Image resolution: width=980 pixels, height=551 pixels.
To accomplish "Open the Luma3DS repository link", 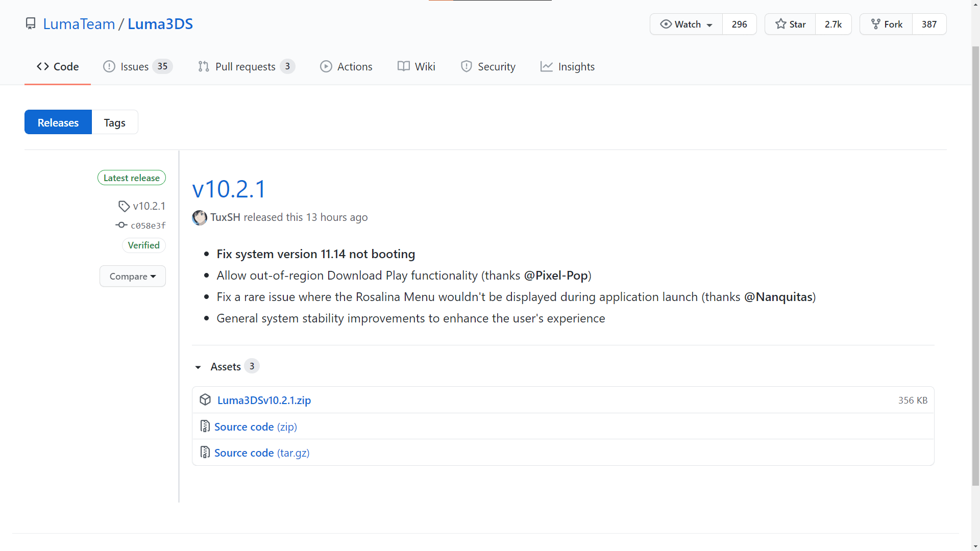I will tap(160, 24).
